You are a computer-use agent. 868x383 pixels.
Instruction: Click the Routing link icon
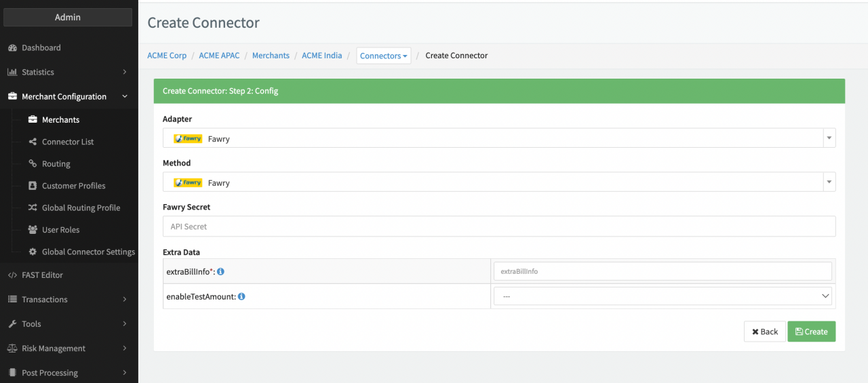[x=33, y=164]
